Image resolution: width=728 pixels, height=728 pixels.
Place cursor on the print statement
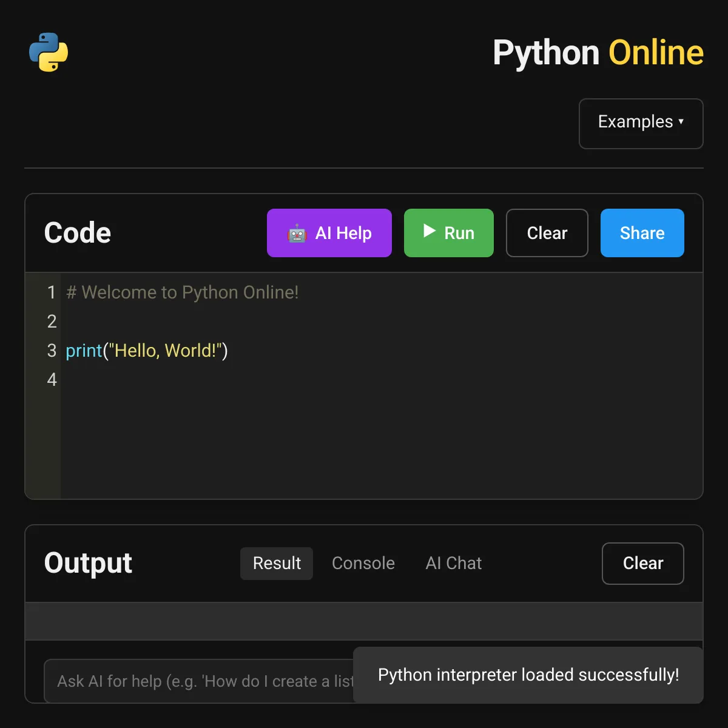[146, 351]
